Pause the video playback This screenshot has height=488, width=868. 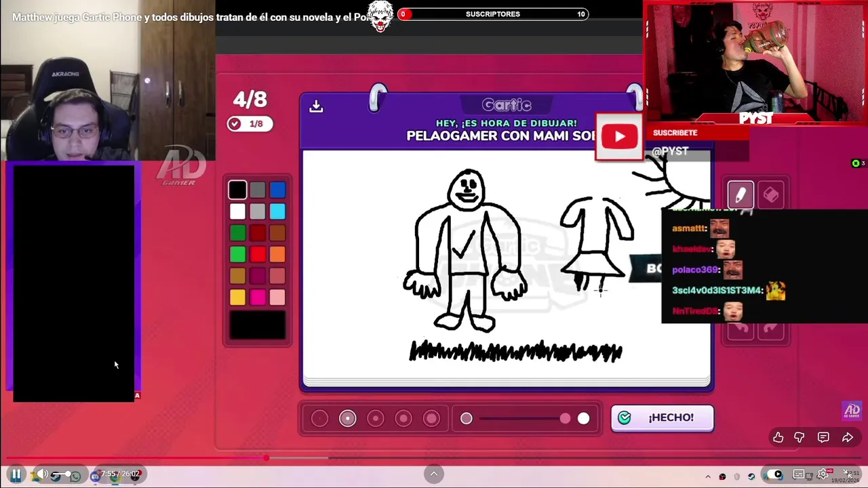click(x=15, y=474)
